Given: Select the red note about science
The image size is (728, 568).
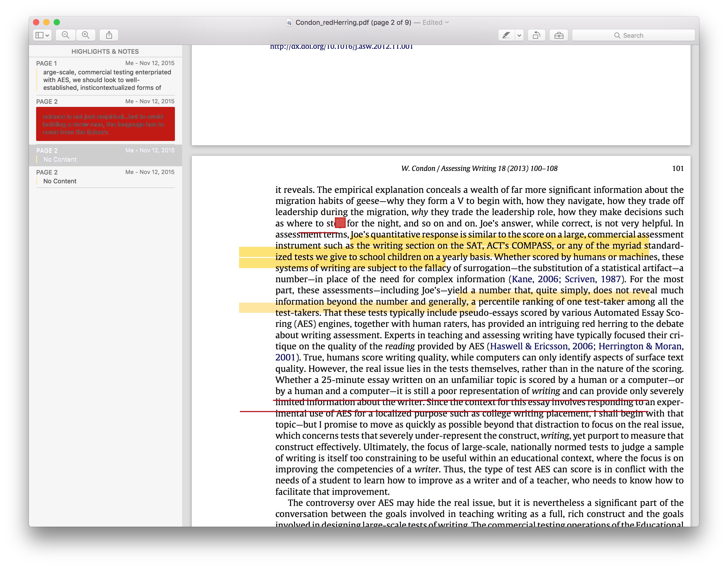Looking at the screenshot, I should click(105, 124).
